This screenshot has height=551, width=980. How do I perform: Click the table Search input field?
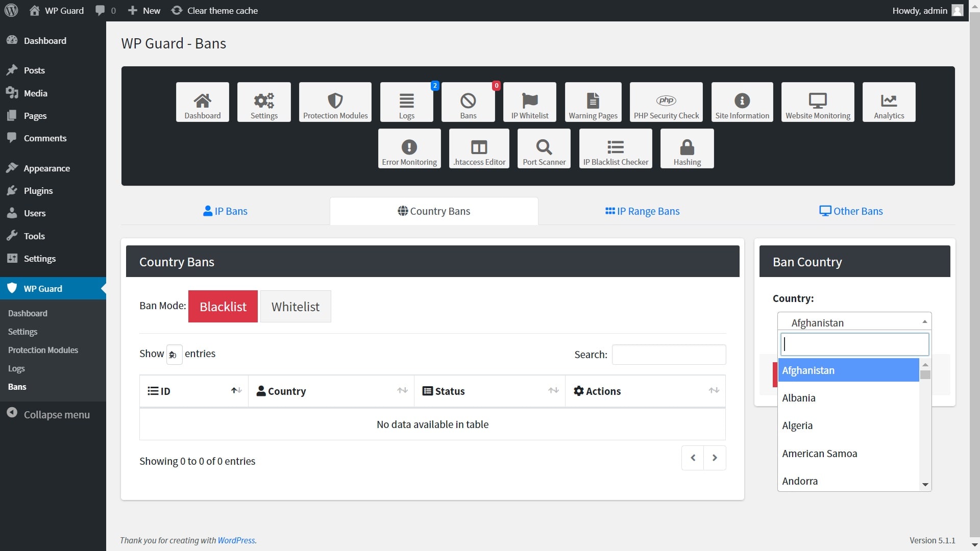pos(669,354)
